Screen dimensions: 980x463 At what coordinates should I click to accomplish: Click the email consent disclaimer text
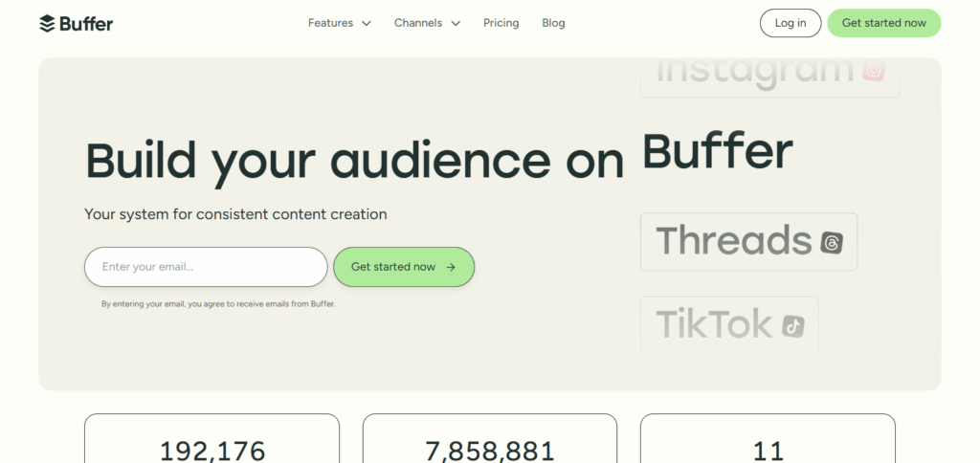pos(219,304)
